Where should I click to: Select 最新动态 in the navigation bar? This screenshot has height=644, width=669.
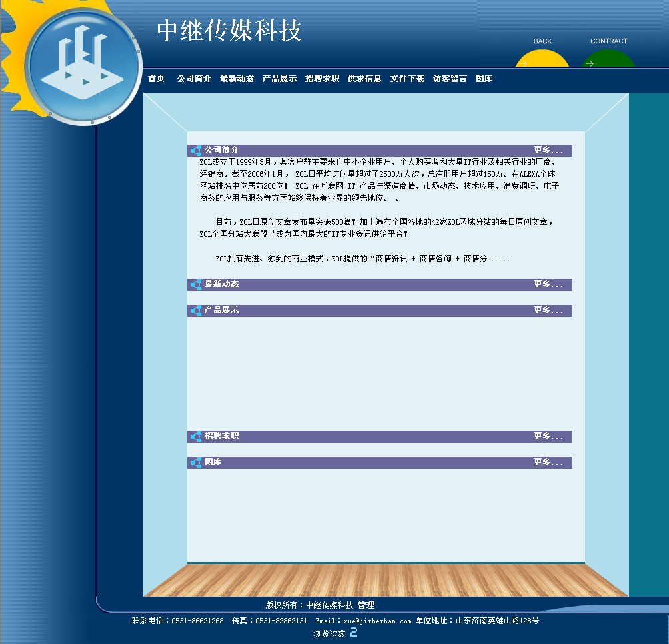click(x=237, y=79)
